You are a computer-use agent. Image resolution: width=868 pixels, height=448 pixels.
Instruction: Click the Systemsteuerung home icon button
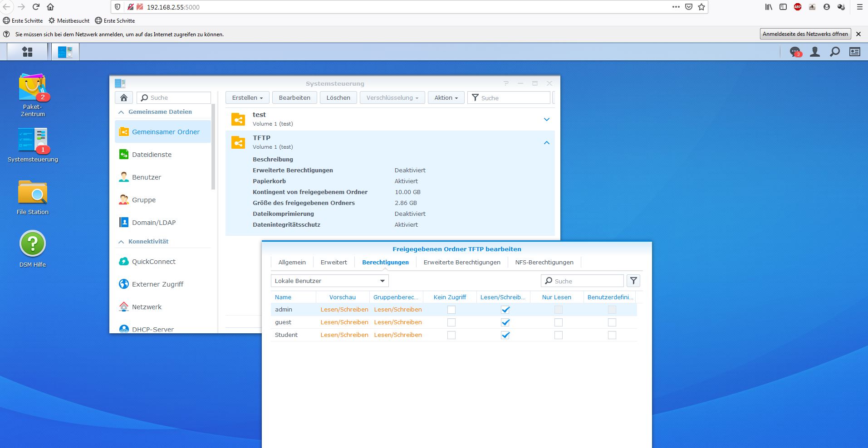coord(124,97)
